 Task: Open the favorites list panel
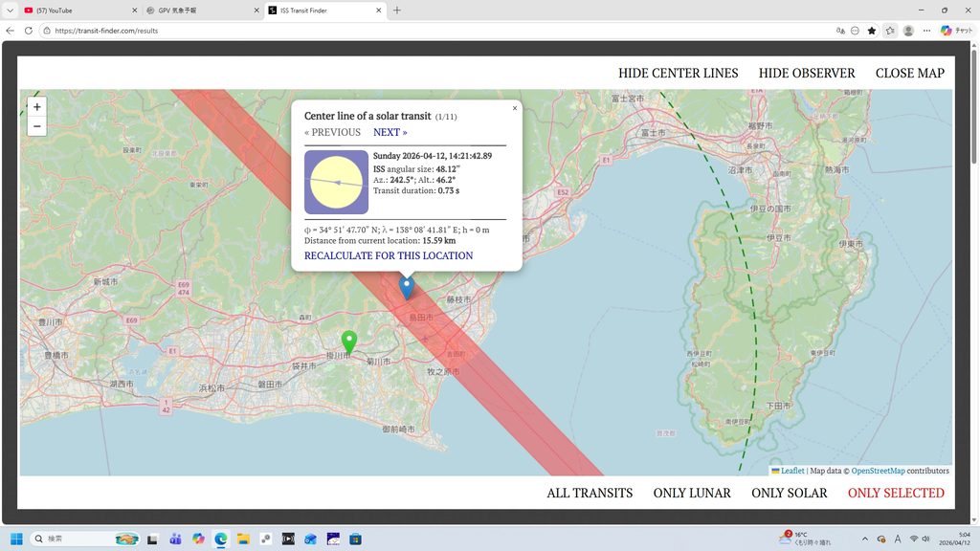[890, 30]
